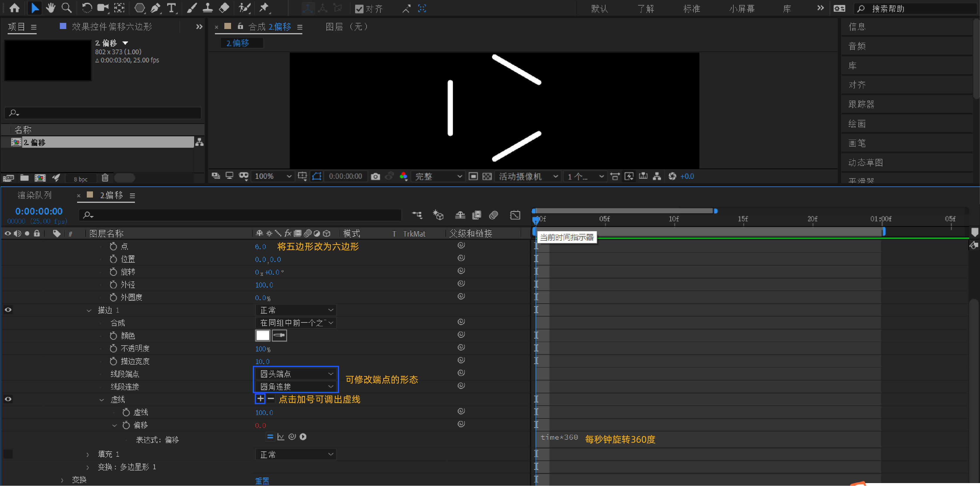Select the Unified Camera tool
The height and width of the screenshot is (486, 980).
pos(103,8)
